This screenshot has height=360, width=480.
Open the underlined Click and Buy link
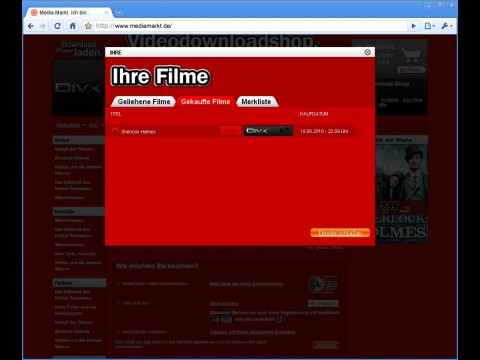coord(224,304)
